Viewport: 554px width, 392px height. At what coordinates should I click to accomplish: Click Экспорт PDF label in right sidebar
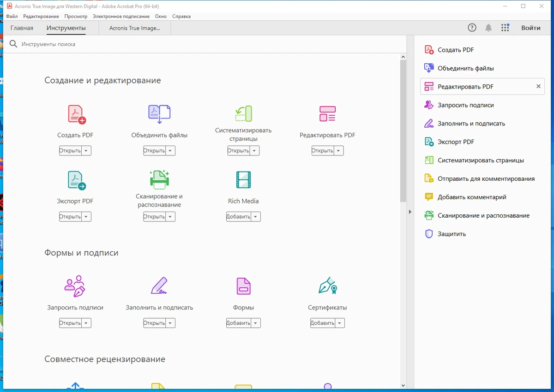click(456, 142)
